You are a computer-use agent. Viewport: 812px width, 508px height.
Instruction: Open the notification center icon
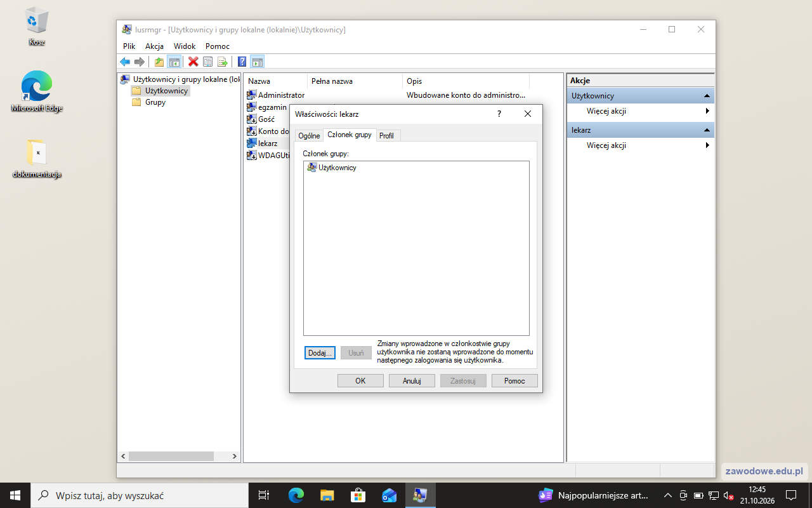[x=791, y=495]
